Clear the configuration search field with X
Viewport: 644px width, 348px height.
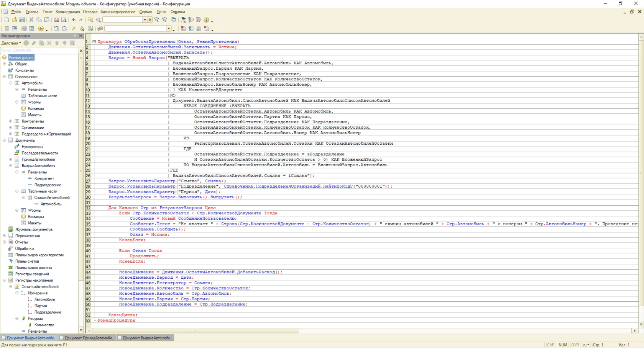(81, 51)
